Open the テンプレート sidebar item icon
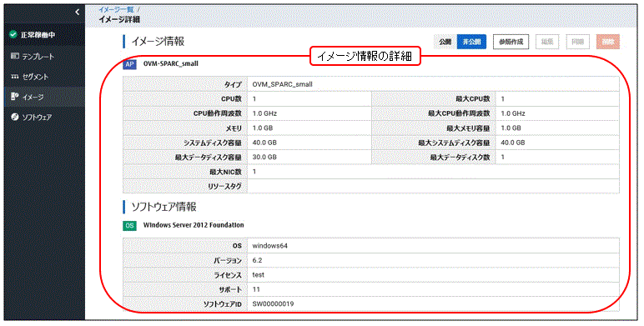The height and width of the screenshot is (326, 644). 14,56
